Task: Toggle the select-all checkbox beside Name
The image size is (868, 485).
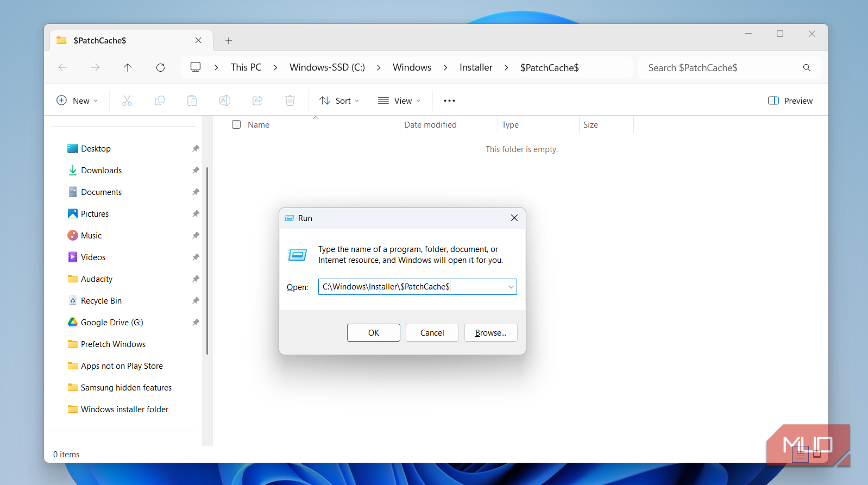Action: click(x=236, y=124)
